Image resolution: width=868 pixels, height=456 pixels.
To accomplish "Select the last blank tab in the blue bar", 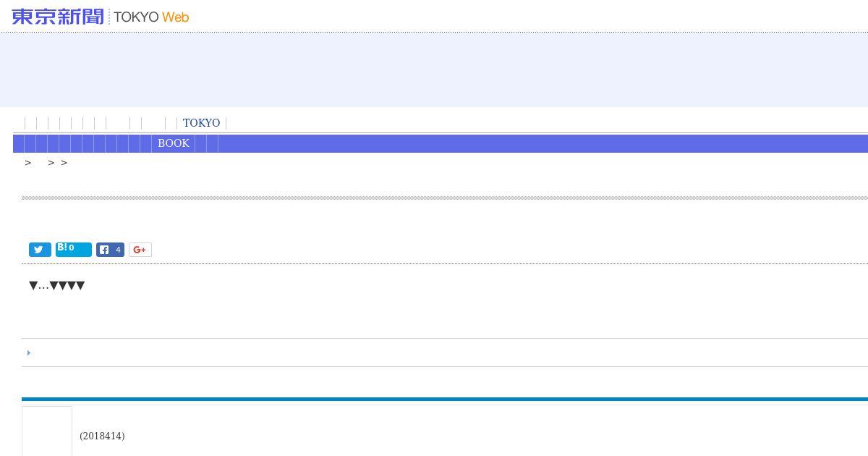I will point(212,143).
